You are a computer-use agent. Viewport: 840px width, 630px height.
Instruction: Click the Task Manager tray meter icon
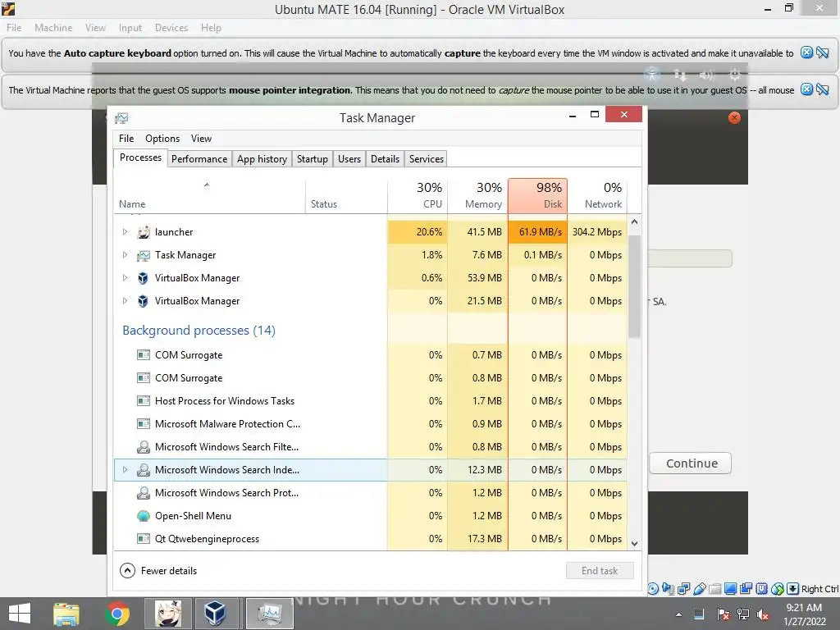click(699, 614)
